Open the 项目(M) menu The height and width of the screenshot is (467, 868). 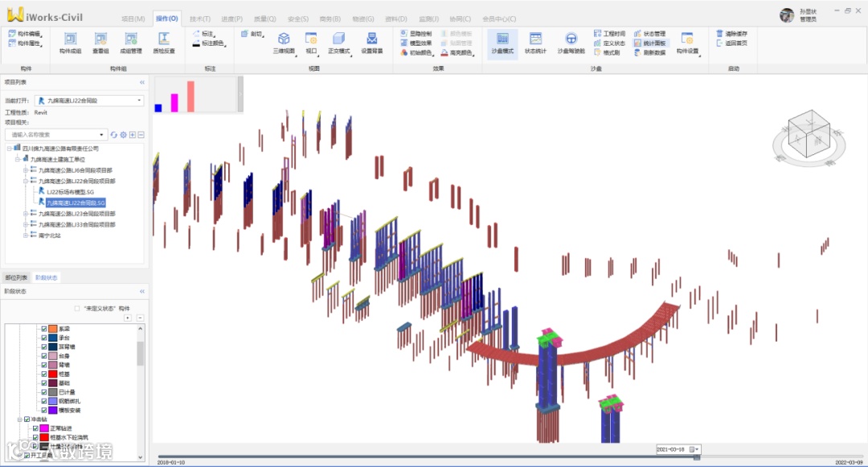[133, 18]
